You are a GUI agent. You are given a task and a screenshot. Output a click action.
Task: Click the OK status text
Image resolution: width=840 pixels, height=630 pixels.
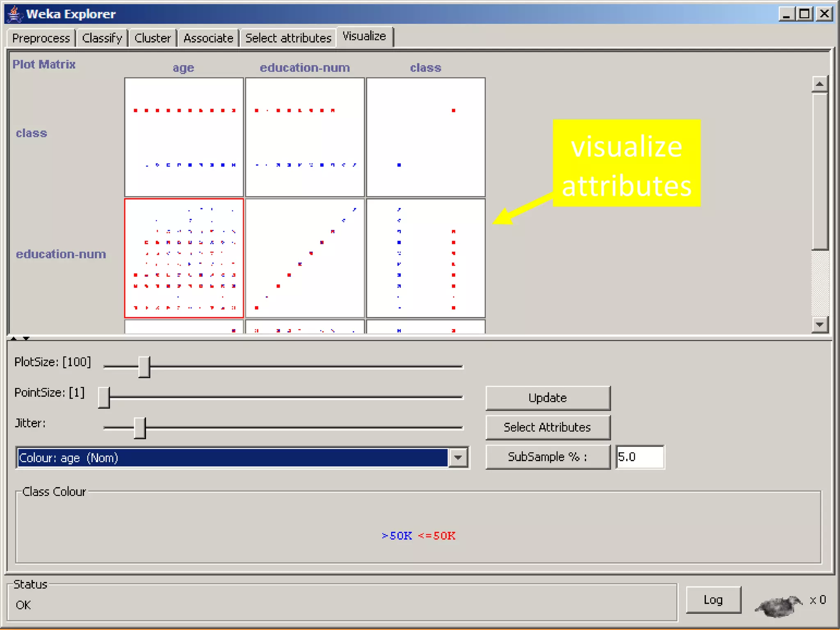[x=23, y=605]
